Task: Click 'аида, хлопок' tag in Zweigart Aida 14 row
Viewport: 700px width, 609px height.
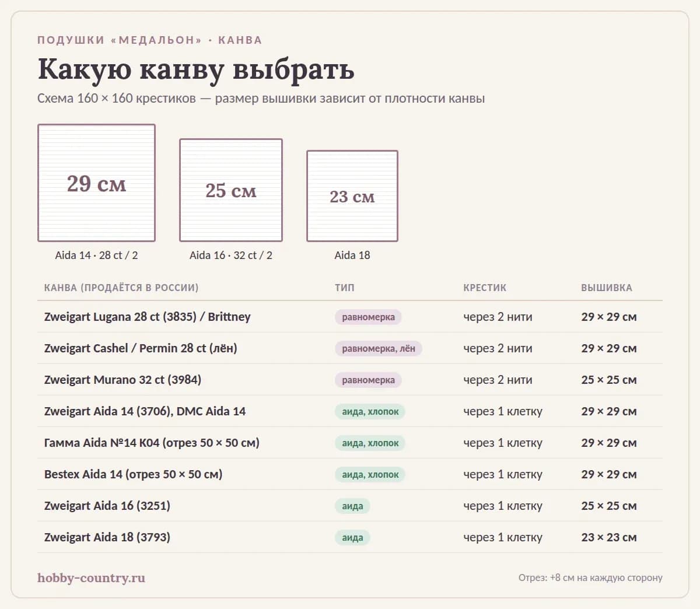Action: pos(370,412)
